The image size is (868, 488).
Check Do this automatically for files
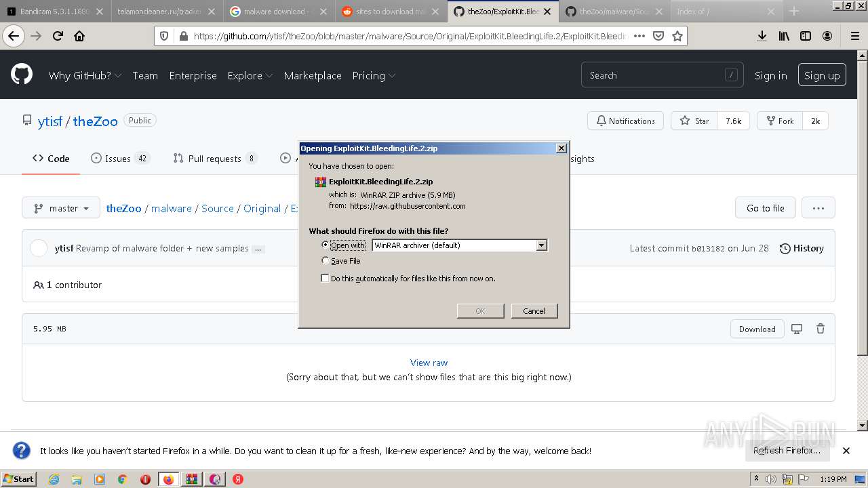(x=325, y=278)
